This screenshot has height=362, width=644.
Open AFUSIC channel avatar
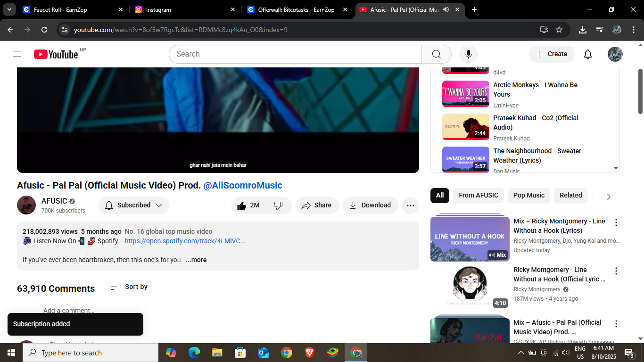point(26,205)
